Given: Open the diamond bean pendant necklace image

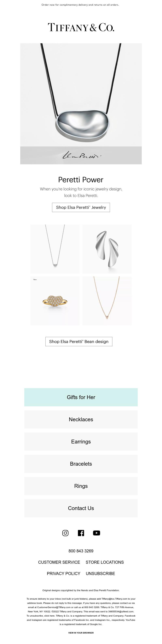Looking at the screenshot, I should 55,249.
